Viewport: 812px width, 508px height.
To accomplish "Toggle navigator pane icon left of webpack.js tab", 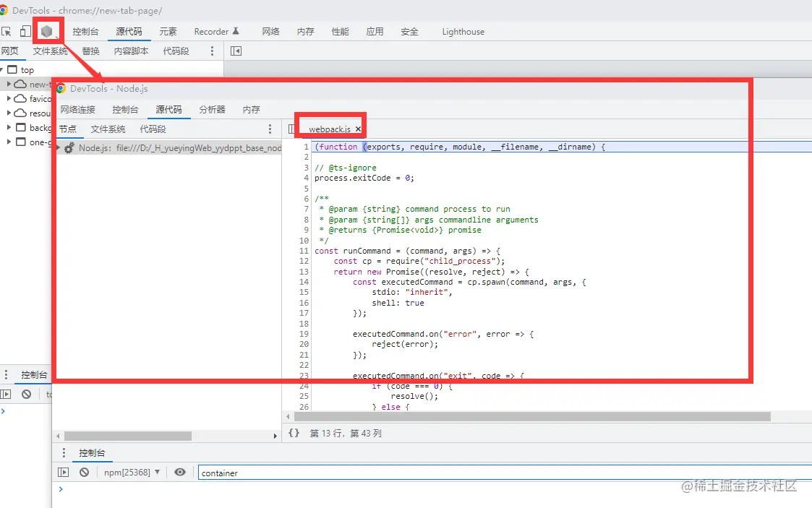I will click(x=291, y=129).
